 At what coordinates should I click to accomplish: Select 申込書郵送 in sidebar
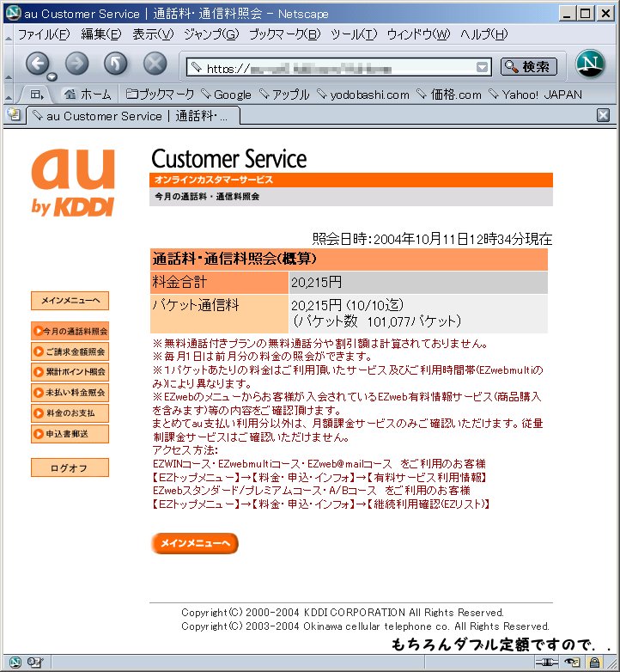70,434
